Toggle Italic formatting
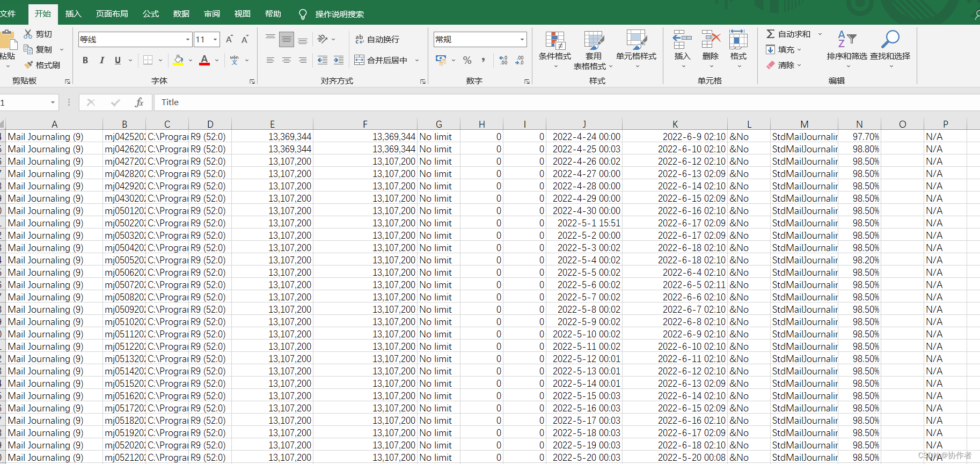This screenshot has height=464, width=980. 101,60
